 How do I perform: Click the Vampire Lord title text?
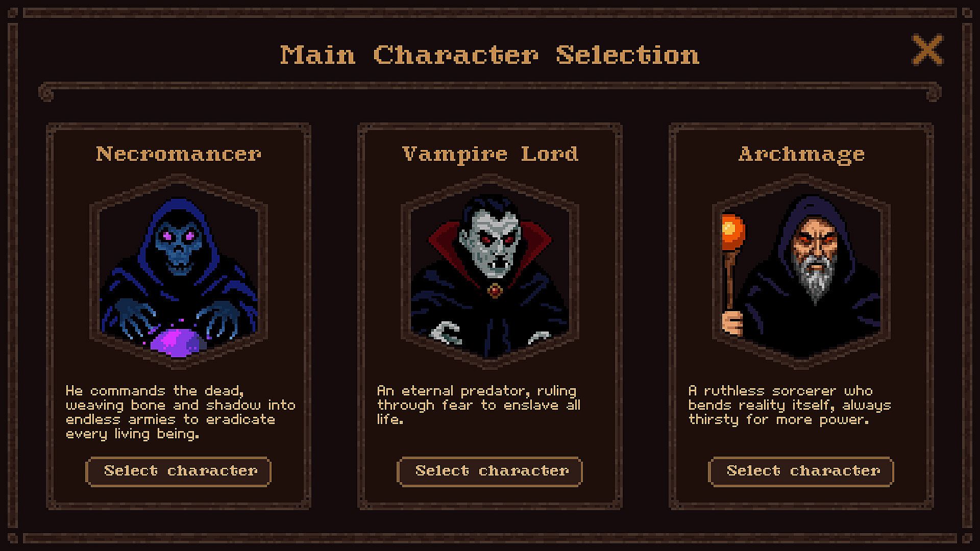point(490,155)
